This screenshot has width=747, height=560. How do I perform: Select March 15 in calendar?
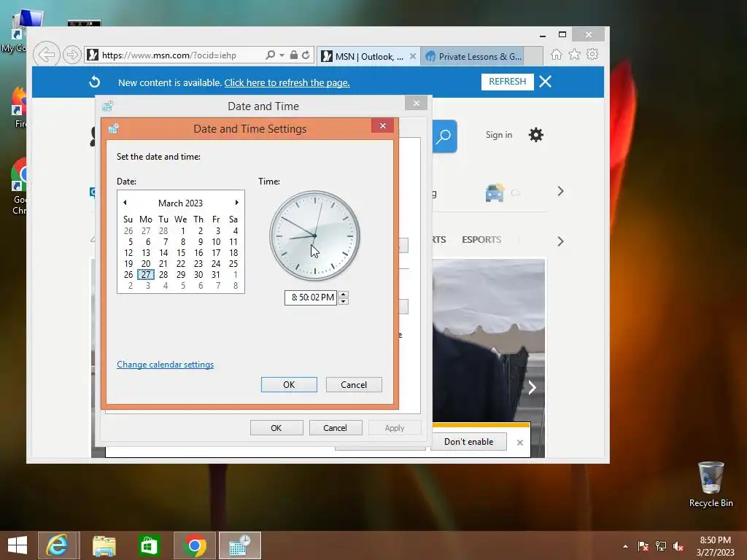point(181,253)
